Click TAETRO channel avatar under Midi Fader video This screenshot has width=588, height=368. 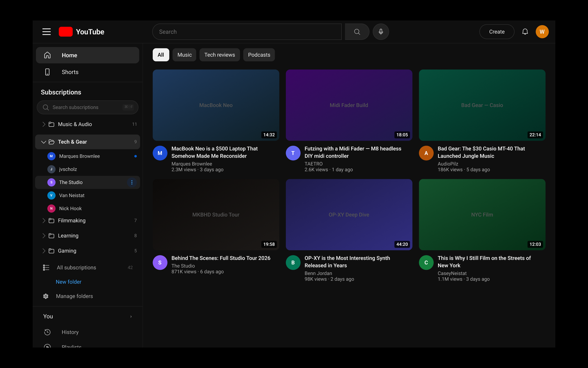pyautogui.click(x=293, y=153)
